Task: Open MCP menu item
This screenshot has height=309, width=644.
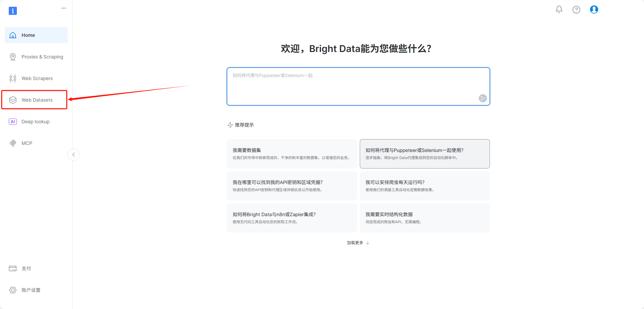Action: (x=36, y=143)
